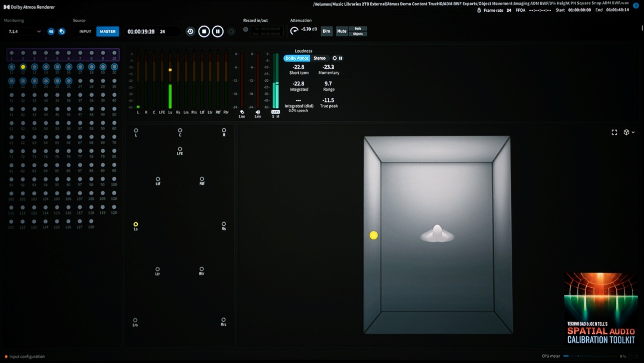Toggle the Record in/out enable indicator
Screen dimensions: 644x363
[x=246, y=29]
